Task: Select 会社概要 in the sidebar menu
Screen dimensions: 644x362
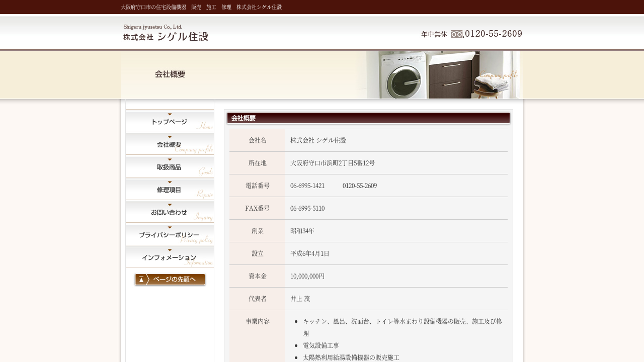Action: click(x=170, y=144)
